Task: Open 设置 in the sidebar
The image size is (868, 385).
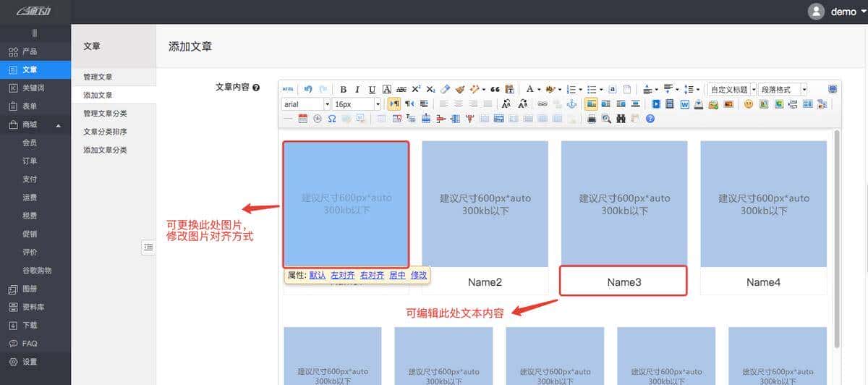Action: pyautogui.click(x=35, y=362)
